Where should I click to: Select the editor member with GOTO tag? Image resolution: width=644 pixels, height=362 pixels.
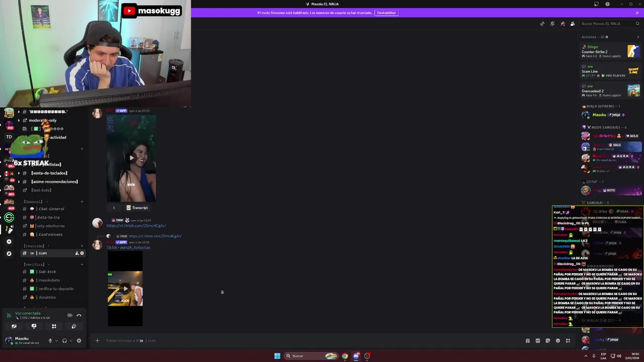(x=611, y=190)
